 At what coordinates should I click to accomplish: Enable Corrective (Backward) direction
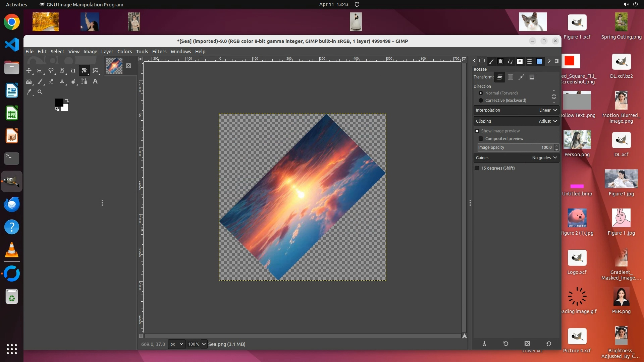coord(481,101)
